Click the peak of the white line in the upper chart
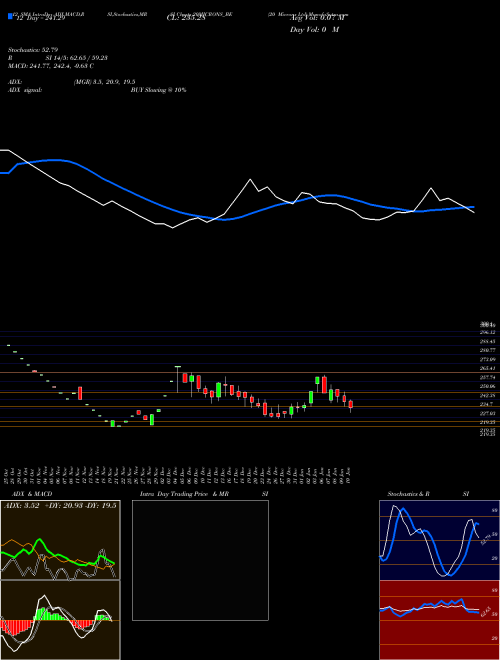 pos(250,179)
